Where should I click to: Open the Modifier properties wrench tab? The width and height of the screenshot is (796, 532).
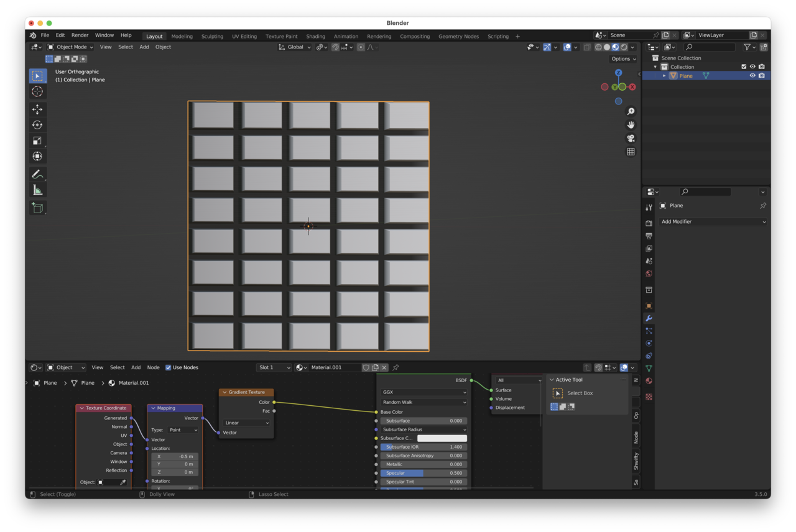coord(649,318)
